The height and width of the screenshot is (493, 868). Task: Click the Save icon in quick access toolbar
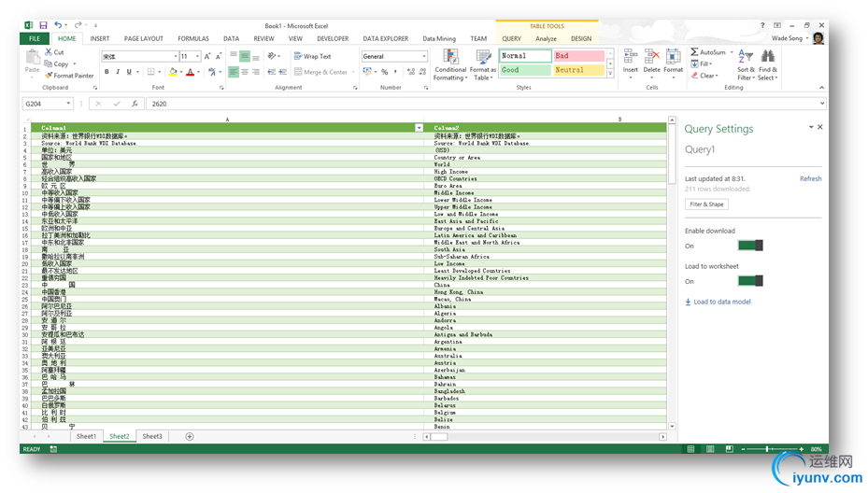[x=43, y=25]
